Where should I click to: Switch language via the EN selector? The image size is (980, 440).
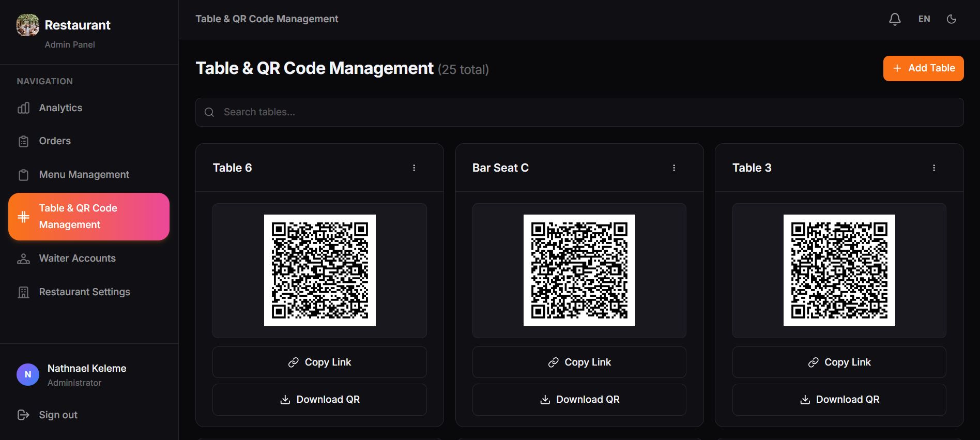point(924,19)
